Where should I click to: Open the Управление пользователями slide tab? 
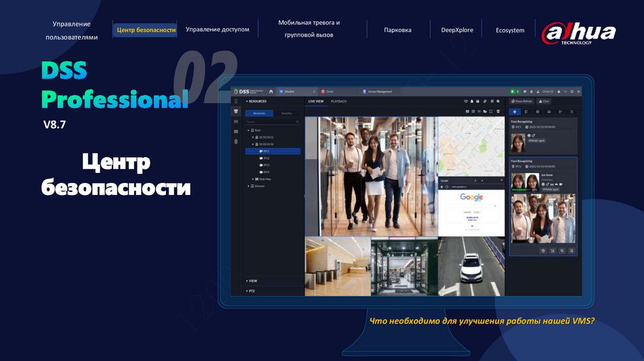[x=72, y=30]
